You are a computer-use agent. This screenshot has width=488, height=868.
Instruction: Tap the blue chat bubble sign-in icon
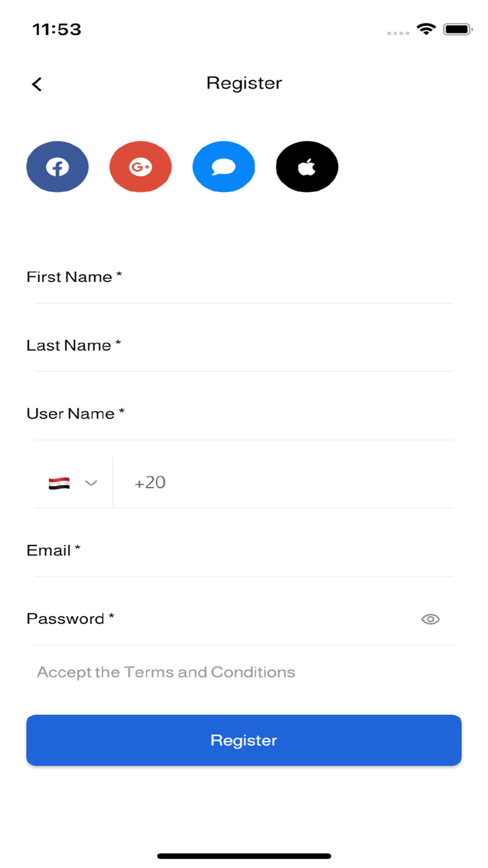point(223,167)
